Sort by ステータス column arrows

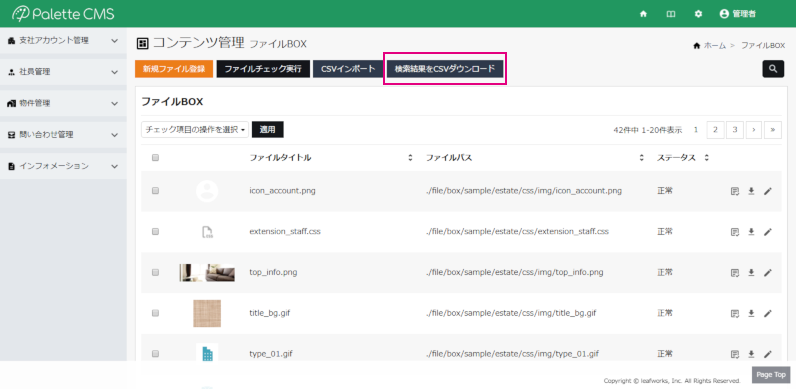[x=706, y=158]
